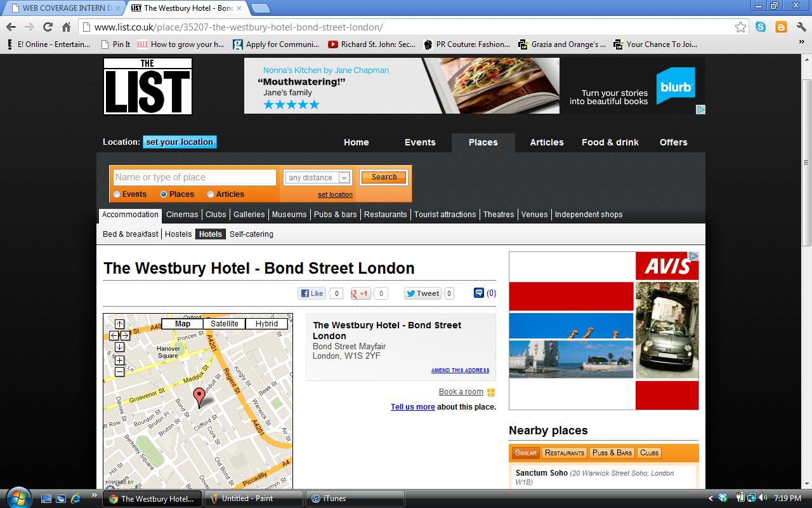Click the map zoom in plus button
This screenshot has width=812, height=508.
(119, 360)
